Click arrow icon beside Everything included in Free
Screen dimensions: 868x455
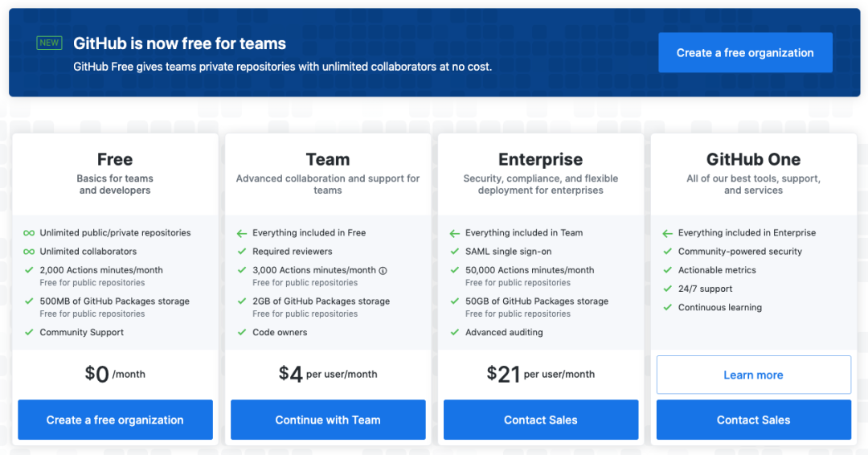click(242, 233)
